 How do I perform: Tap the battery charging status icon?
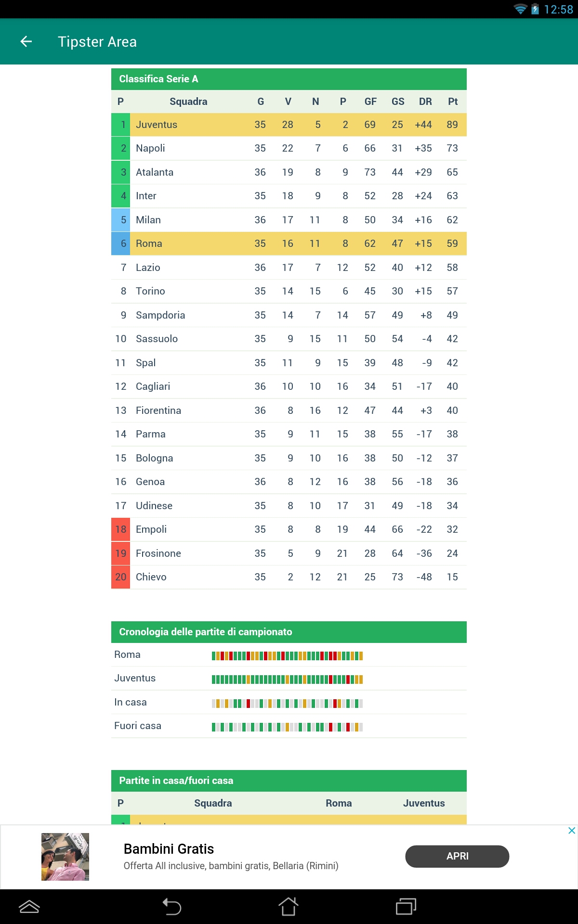pyautogui.click(x=535, y=9)
